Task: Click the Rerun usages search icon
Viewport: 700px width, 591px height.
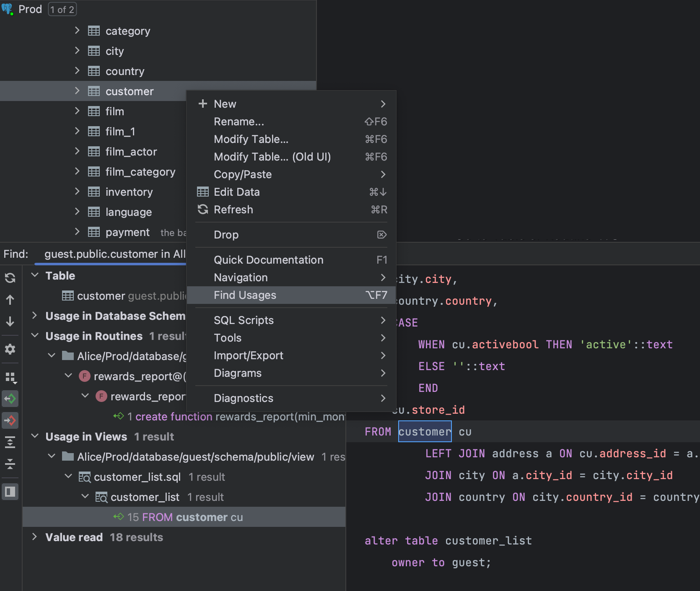Action: pos(10,278)
